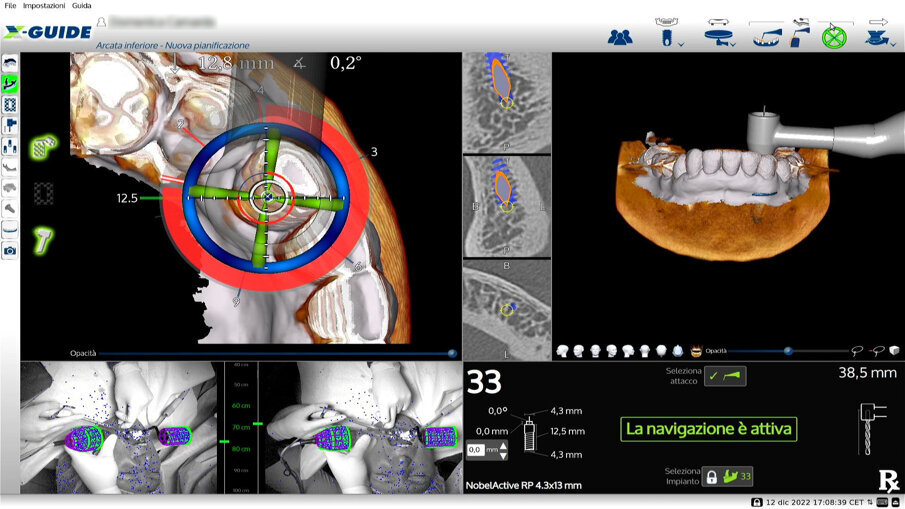Open the Guida menu

click(x=81, y=5)
